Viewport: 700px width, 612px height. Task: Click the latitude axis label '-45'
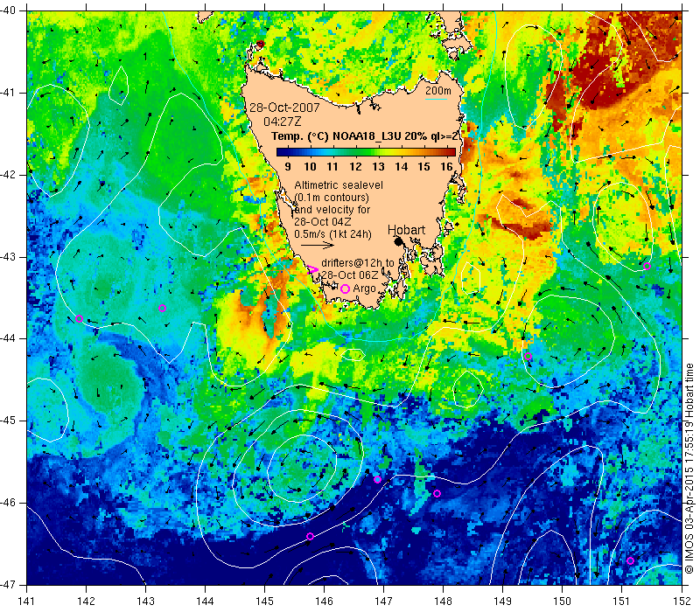(8, 421)
